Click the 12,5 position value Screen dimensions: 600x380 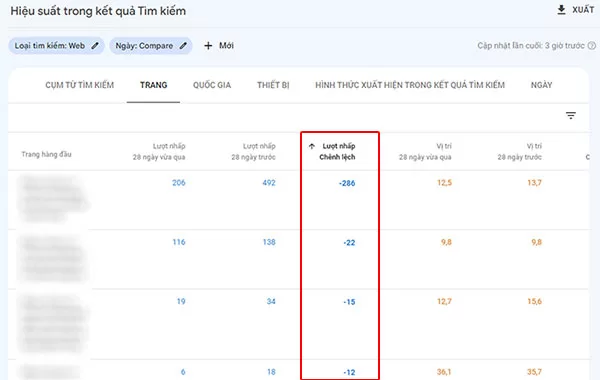point(445,183)
